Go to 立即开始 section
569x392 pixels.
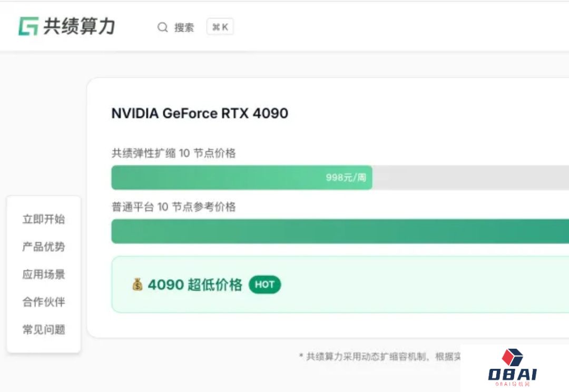(44, 219)
